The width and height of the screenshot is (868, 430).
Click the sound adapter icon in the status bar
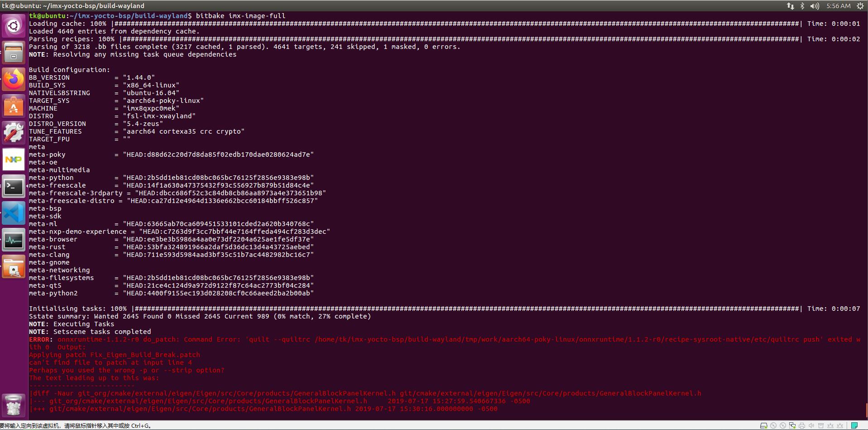pos(811,425)
